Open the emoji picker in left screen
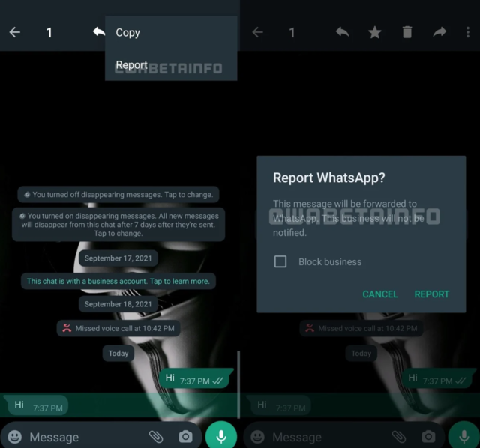 (15, 436)
